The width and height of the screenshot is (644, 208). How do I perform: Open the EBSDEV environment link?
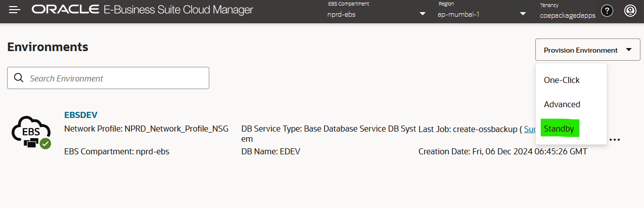click(x=81, y=115)
